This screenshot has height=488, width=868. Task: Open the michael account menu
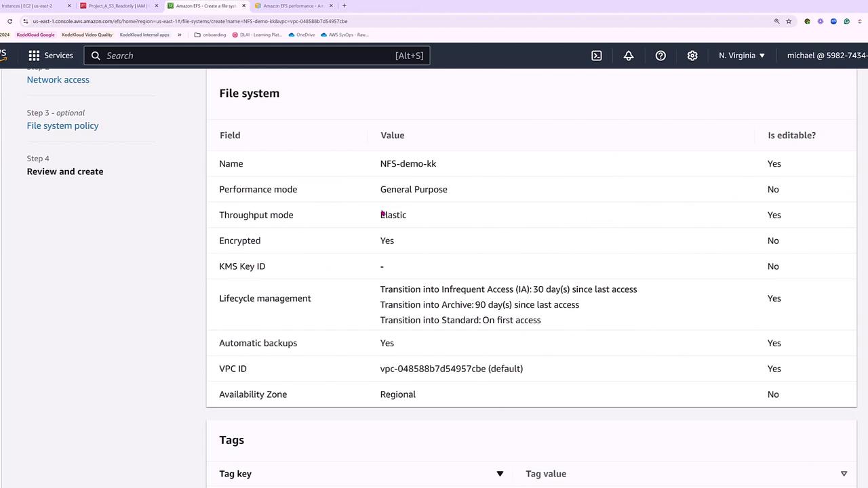[827, 56]
